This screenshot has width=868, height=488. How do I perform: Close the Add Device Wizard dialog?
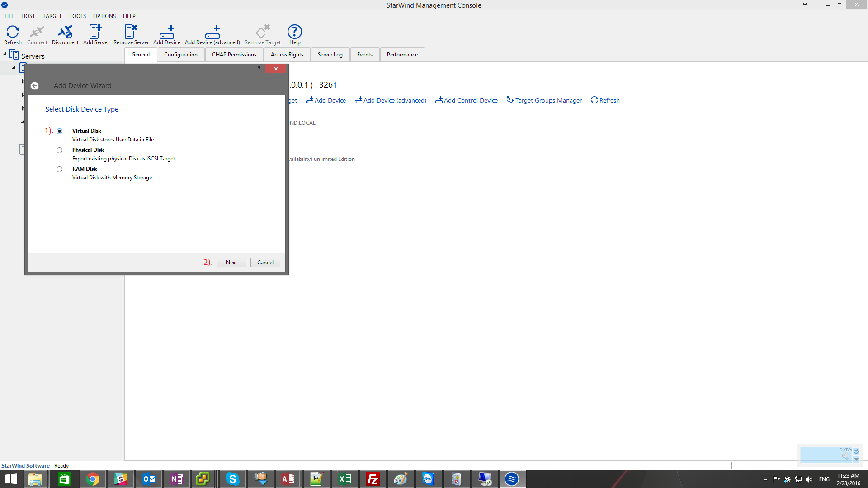[276, 69]
